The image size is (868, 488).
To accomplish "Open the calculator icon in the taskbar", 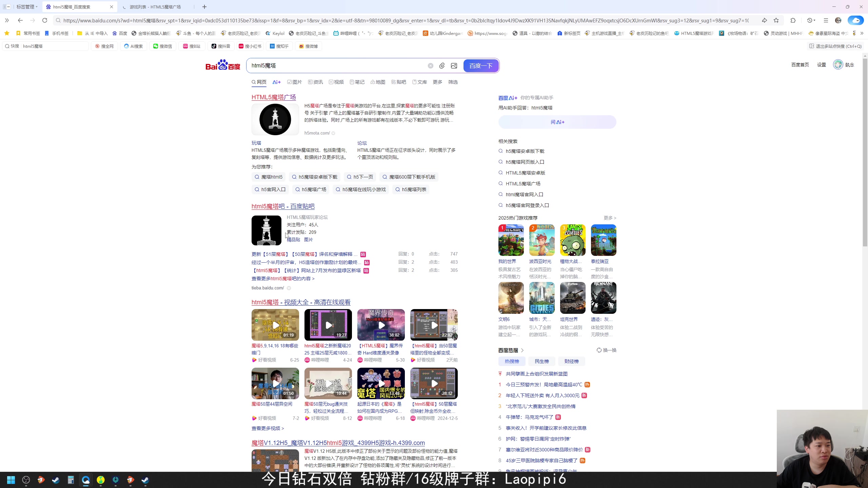I will pyautogui.click(x=71, y=480).
